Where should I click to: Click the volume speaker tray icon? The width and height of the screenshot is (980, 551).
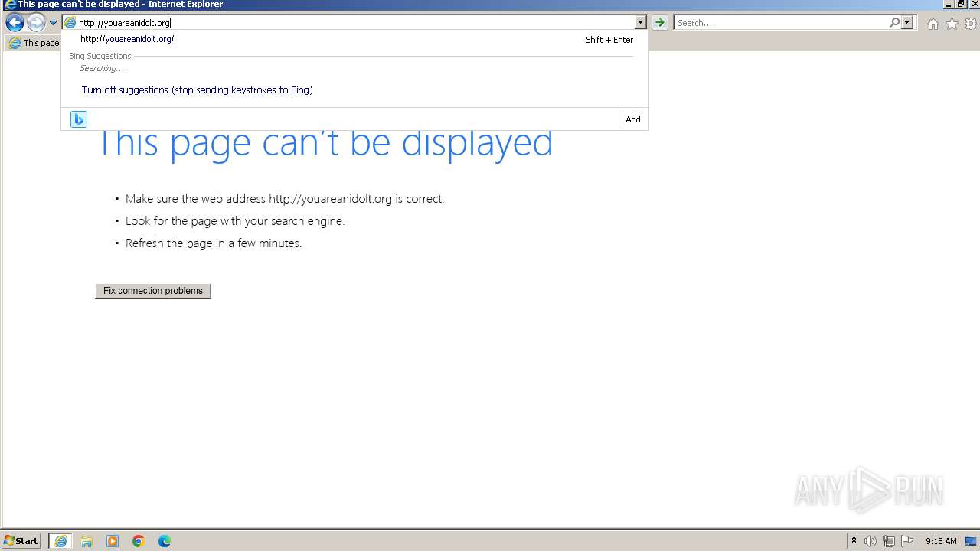[x=871, y=541]
